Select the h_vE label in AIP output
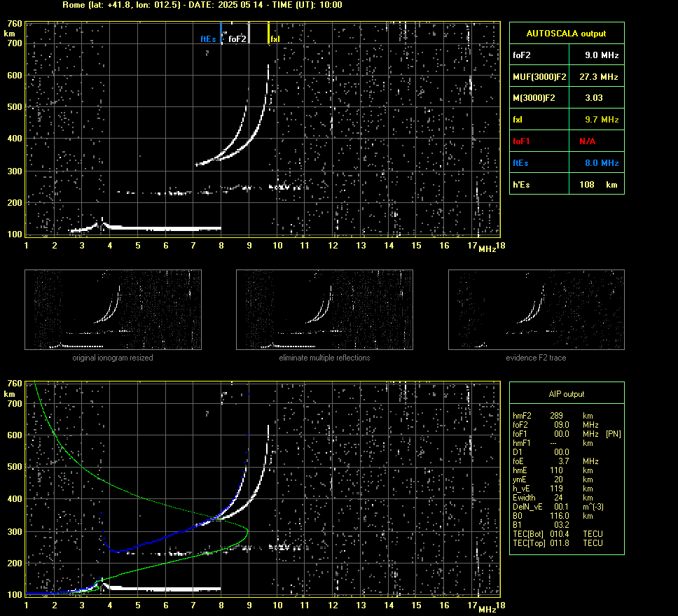 click(521, 489)
